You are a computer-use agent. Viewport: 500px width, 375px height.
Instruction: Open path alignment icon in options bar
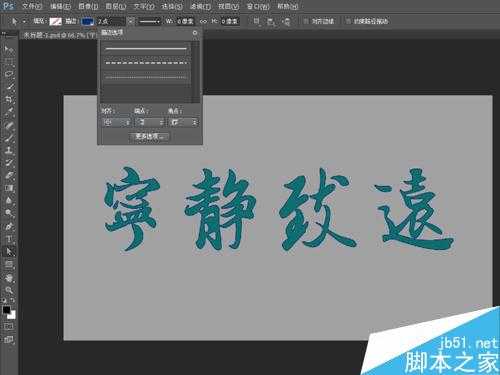click(271, 21)
